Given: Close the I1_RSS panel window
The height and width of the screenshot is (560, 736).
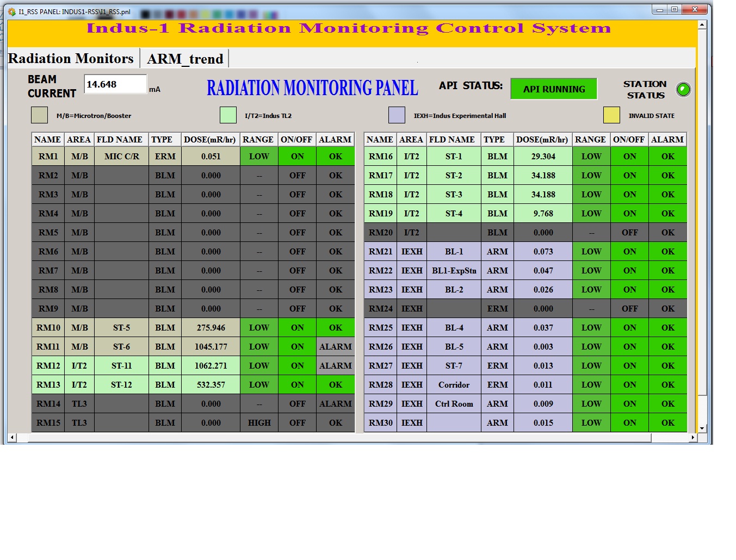Looking at the screenshot, I should point(695,9).
